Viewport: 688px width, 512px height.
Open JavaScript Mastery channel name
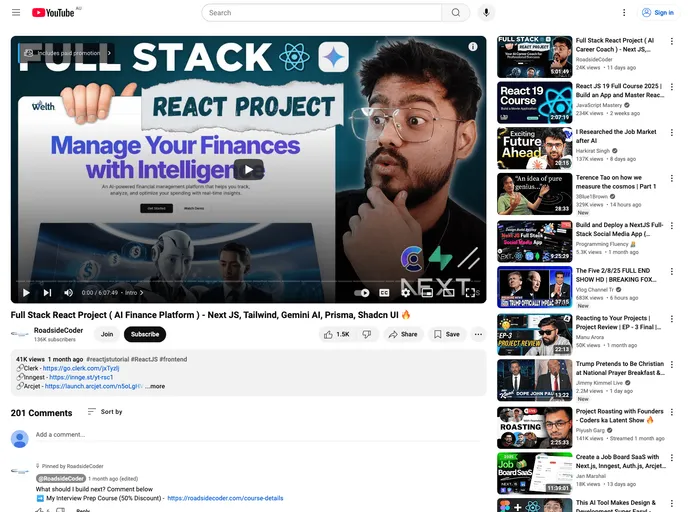(x=598, y=105)
